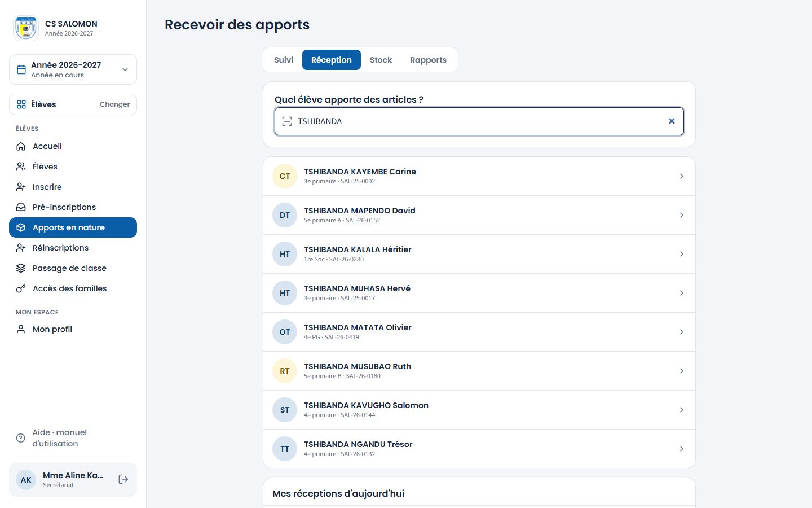Image resolution: width=812 pixels, height=508 pixels.
Task: Clear the TSHIBANDA search text
Action: click(672, 121)
